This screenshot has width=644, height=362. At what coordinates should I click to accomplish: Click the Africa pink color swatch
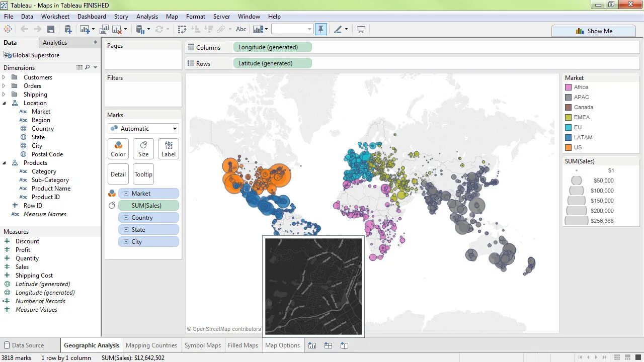click(x=568, y=87)
